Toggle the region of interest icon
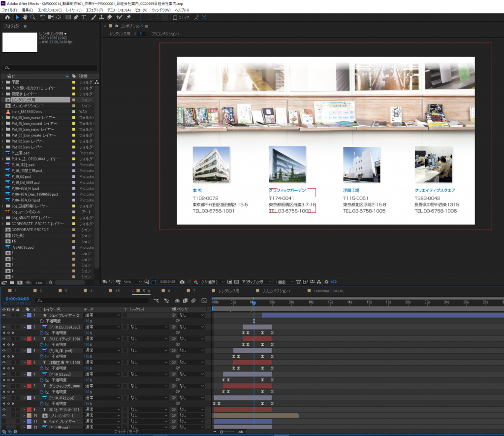The height and width of the screenshot is (436, 504). click(229, 282)
